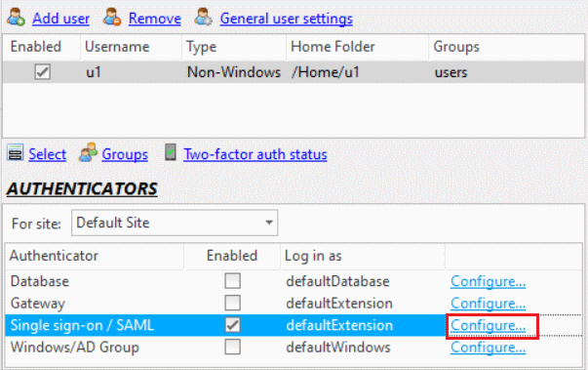Click Configure for Windows/AD Group
The height and width of the screenshot is (370, 588).
[488, 348]
